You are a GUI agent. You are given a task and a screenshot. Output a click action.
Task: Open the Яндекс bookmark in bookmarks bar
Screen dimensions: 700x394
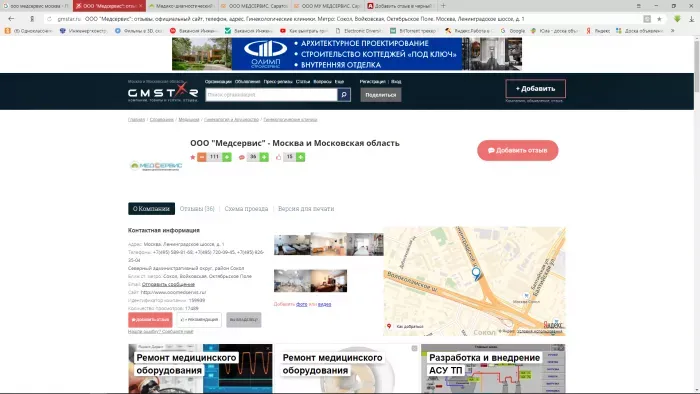598,31
